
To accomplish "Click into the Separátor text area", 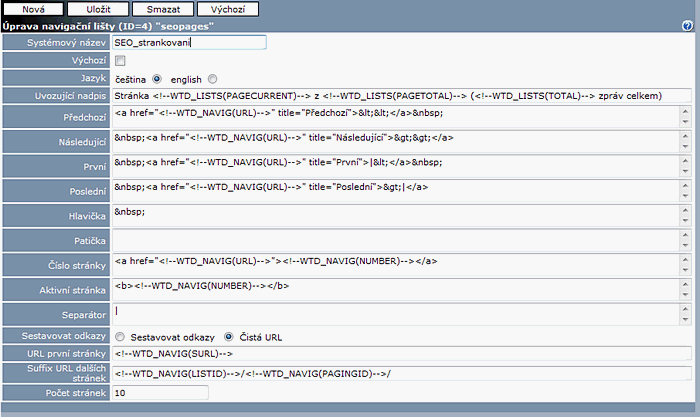I will [395, 313].
